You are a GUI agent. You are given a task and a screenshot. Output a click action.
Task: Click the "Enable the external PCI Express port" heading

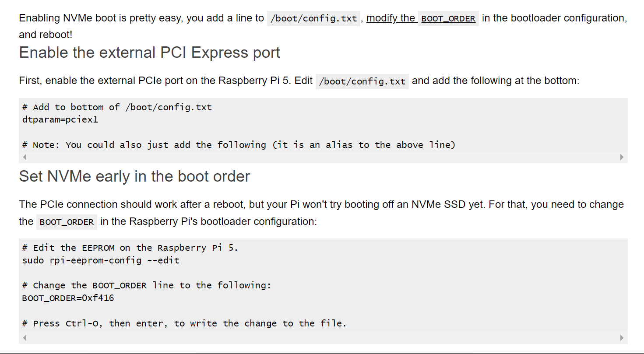[149, 53]
